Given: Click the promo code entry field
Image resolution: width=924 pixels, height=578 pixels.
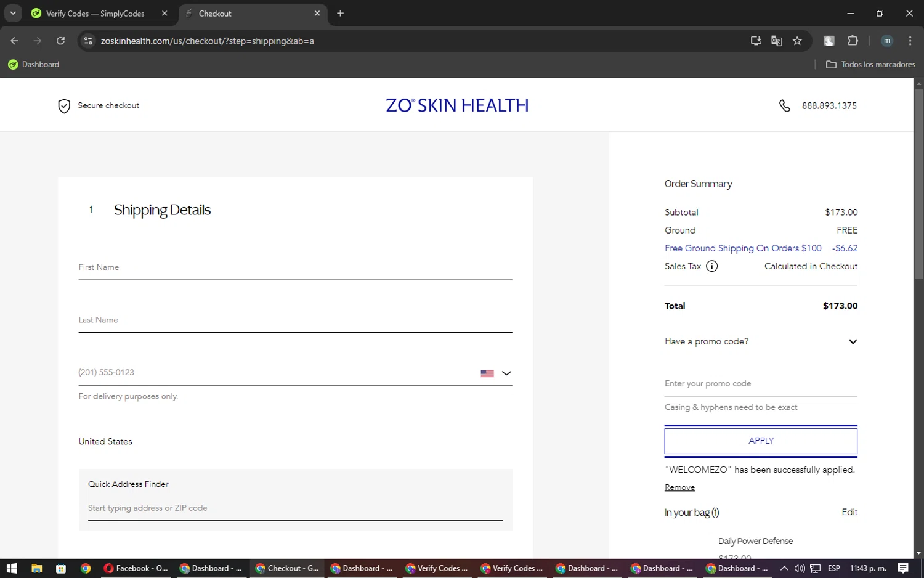Looking at the screenshot, I should [761, 384].
